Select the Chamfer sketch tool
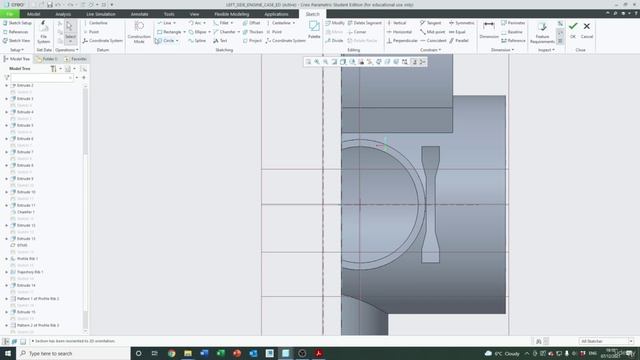This screenshot has width=640, height=360. [x=224, y=32]
